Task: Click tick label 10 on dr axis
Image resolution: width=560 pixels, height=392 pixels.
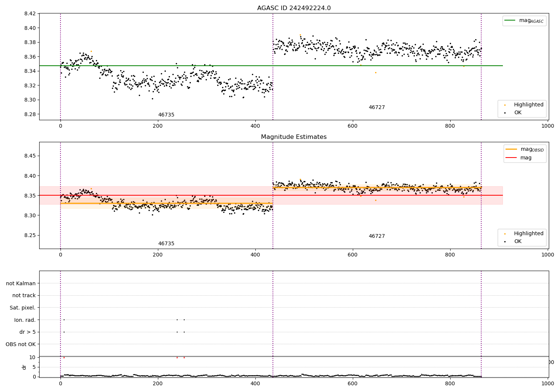Action: point(32,358)
